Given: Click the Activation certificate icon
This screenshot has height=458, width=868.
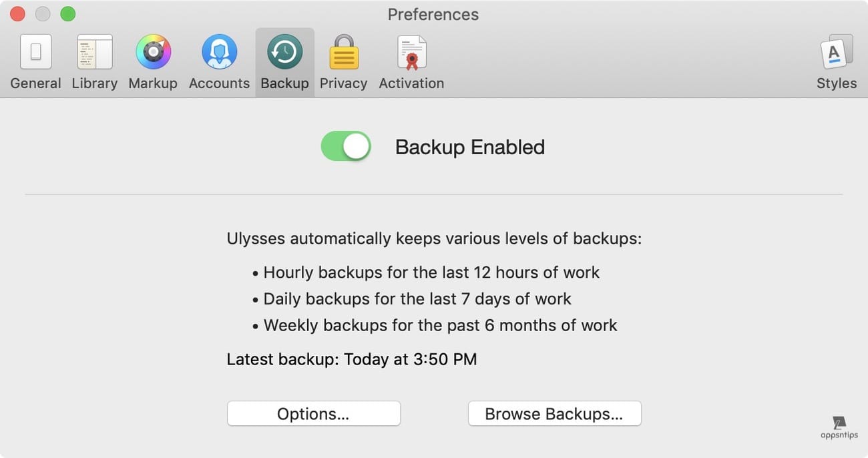Looking at the screenshot, I should point(411,51).
